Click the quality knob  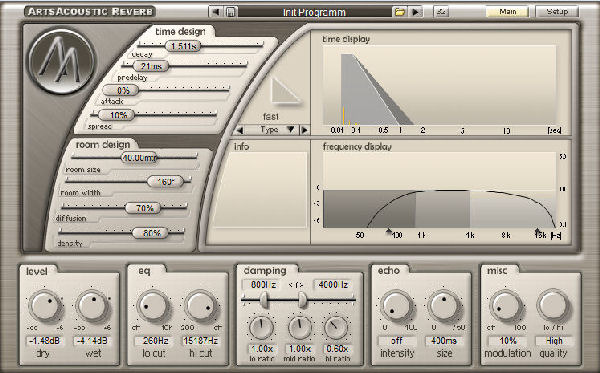tap(553, 306)
